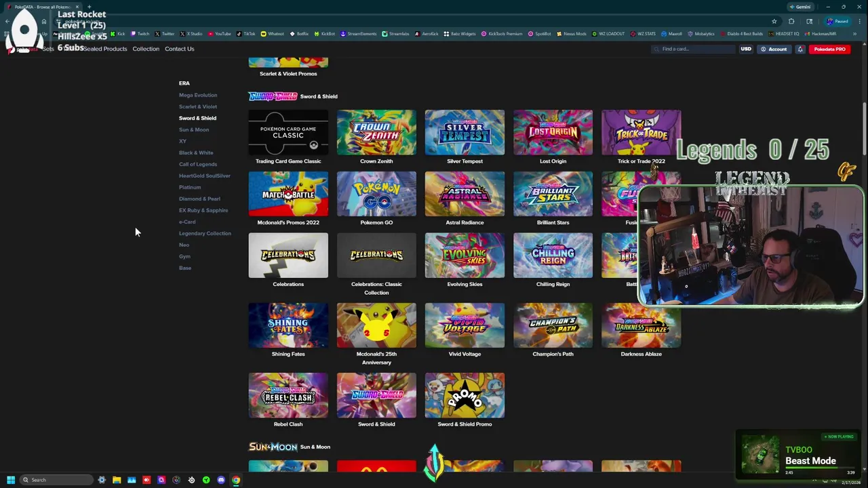Jump to the Call of Legends era
This screenshot has width=868, height=488.
(x=198, y=164)
